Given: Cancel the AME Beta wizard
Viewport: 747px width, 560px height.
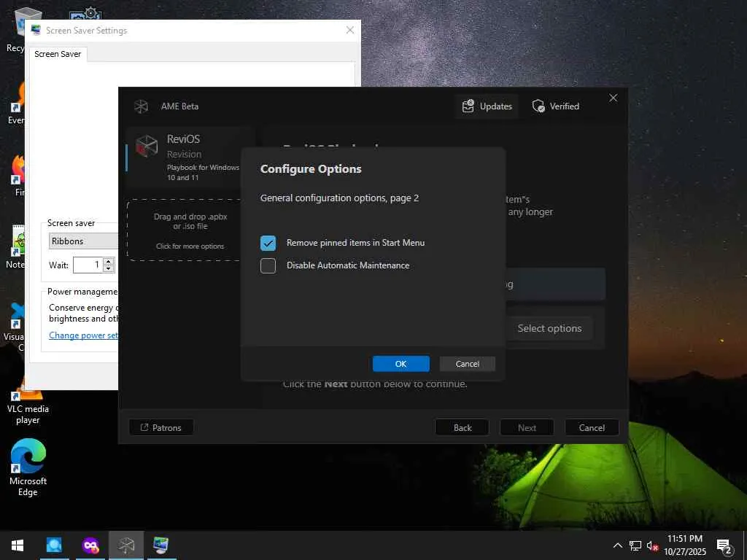Looking at the screenshot, I should [592, 427].
